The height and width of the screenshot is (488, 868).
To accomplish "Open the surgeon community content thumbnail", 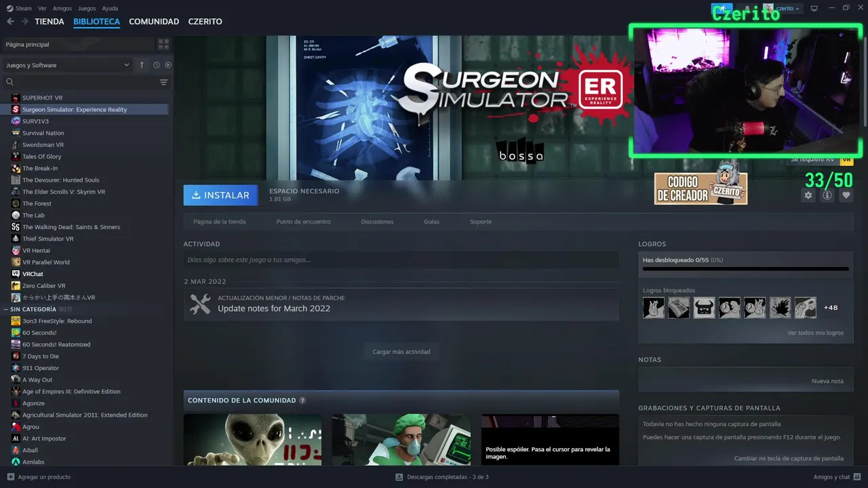I will pyautogui.click(x=401, y=440).
